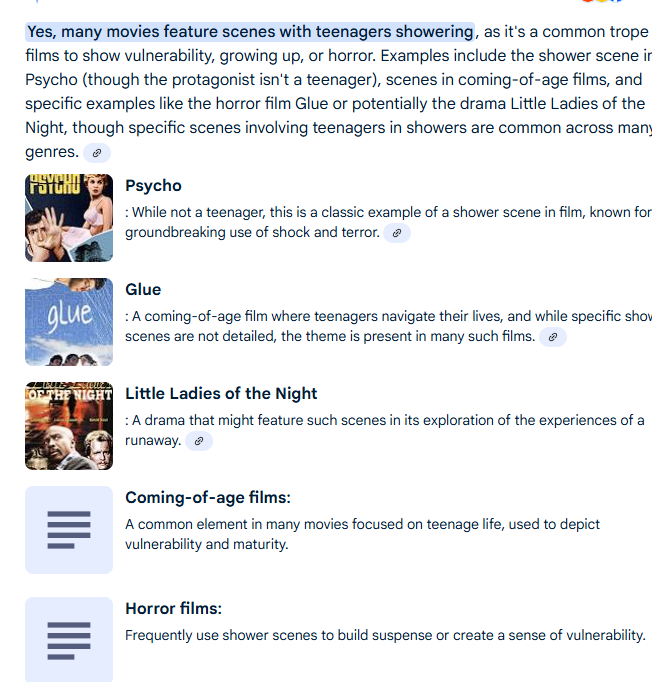This screenshot has width=652, height=682.
Task: Open the link icon after Glue description
Action: pyautogui.click(x=553, y=337)
